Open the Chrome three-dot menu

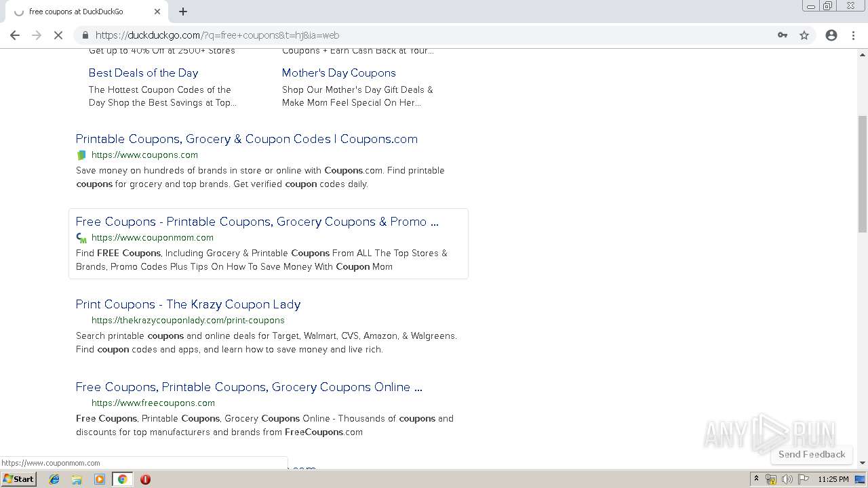(853, 35)
